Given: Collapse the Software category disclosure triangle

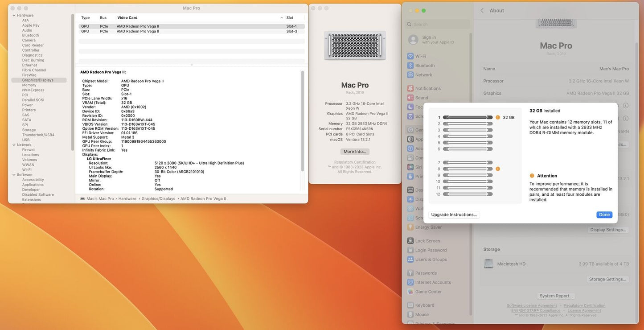Looking at the screenshot, I should click(13, 175).
